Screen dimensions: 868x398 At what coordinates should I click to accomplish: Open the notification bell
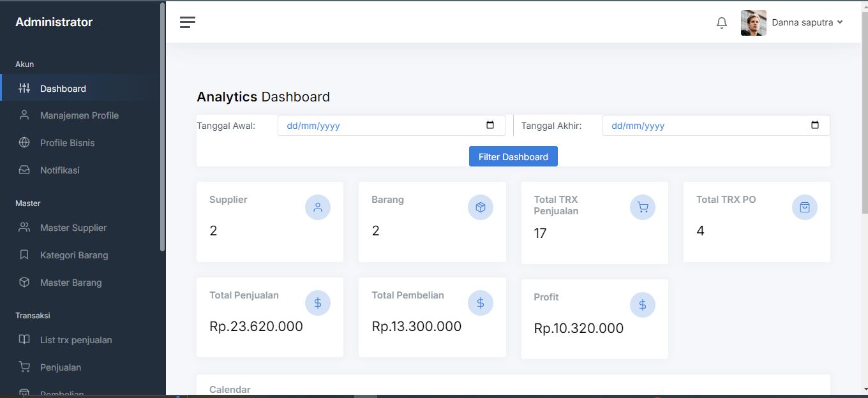pos(722,23)
